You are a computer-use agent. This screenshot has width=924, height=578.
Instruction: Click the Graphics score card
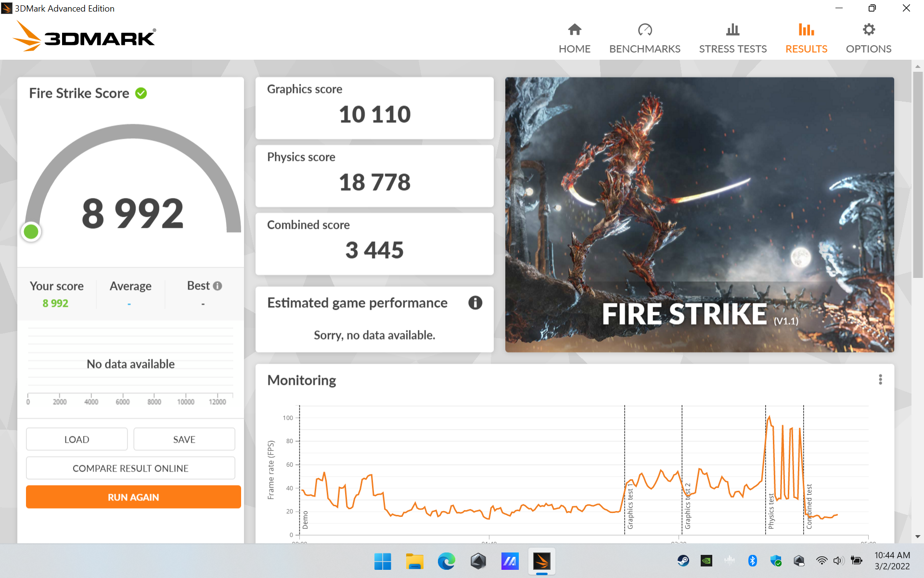374,108
